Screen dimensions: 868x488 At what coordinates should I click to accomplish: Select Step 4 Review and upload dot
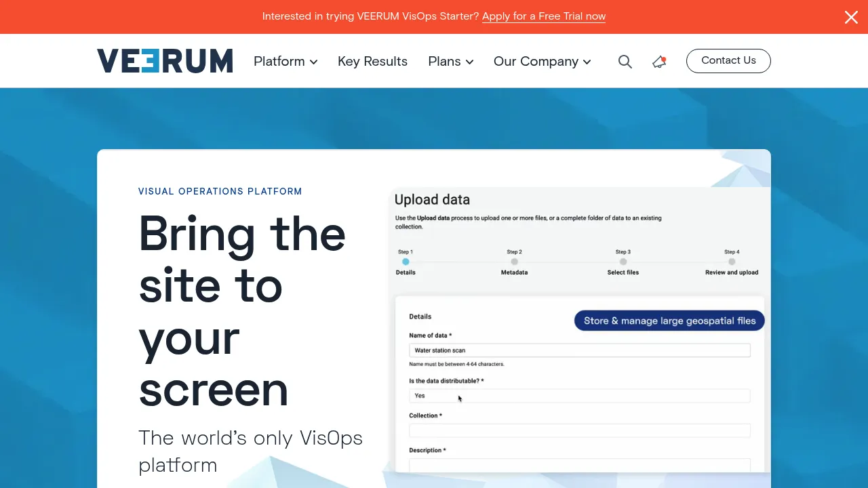[x=732, y=262]
